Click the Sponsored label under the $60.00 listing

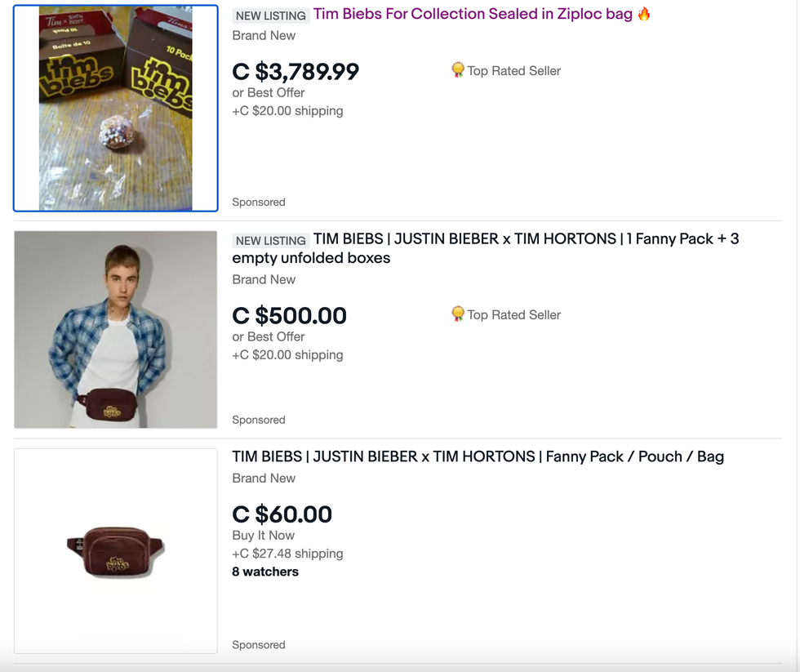click(259, 644)
